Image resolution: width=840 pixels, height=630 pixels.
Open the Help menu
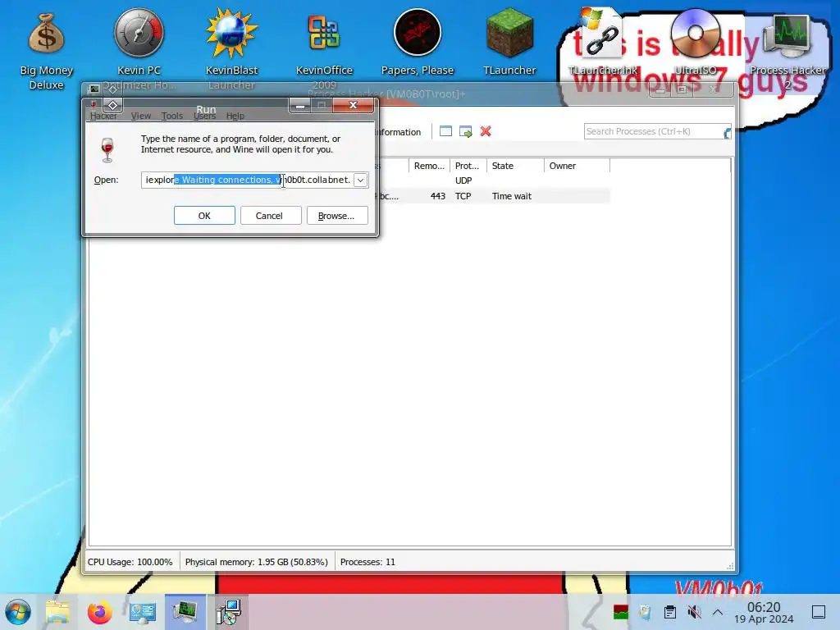click(235, 116)
